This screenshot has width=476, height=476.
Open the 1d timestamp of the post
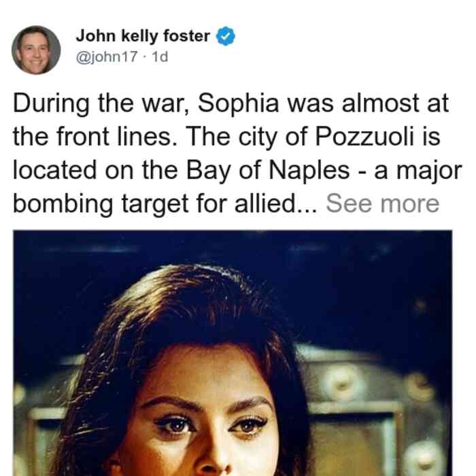(160, 56)
